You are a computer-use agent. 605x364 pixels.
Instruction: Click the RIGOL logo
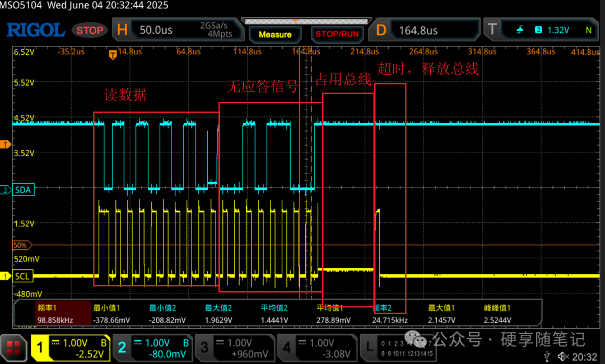pyautogui.click(x=35, y=30)
